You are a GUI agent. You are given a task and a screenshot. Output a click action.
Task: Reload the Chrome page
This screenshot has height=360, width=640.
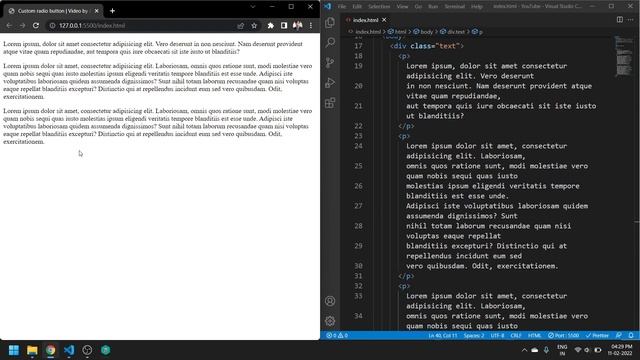tap(36, 25)
